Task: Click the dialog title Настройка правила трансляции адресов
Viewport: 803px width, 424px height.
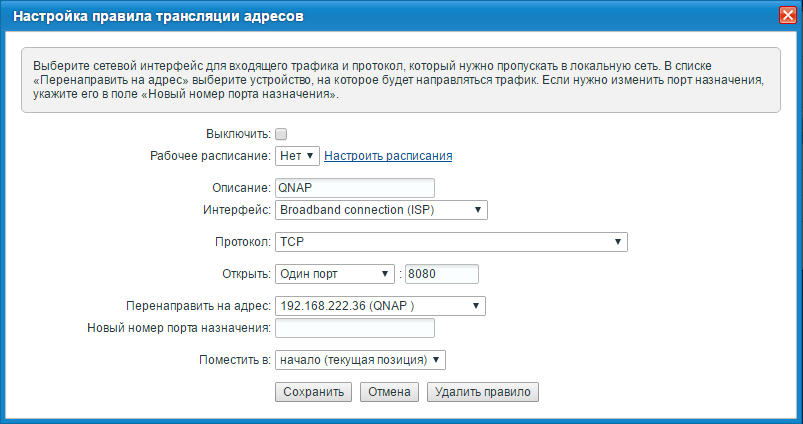Action: (x=158, y=15)
